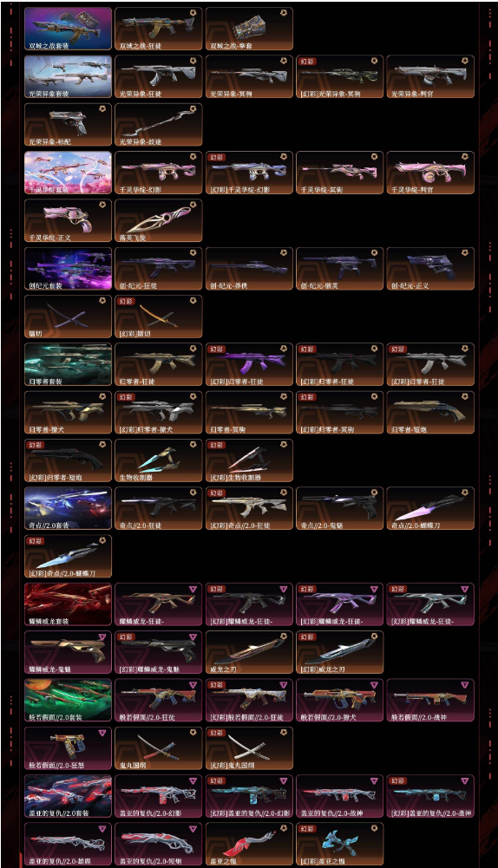Select the 创纪元套装 bundle thumbnail
The height and width of the screenshot is (868, 498).
click(69, 269)
